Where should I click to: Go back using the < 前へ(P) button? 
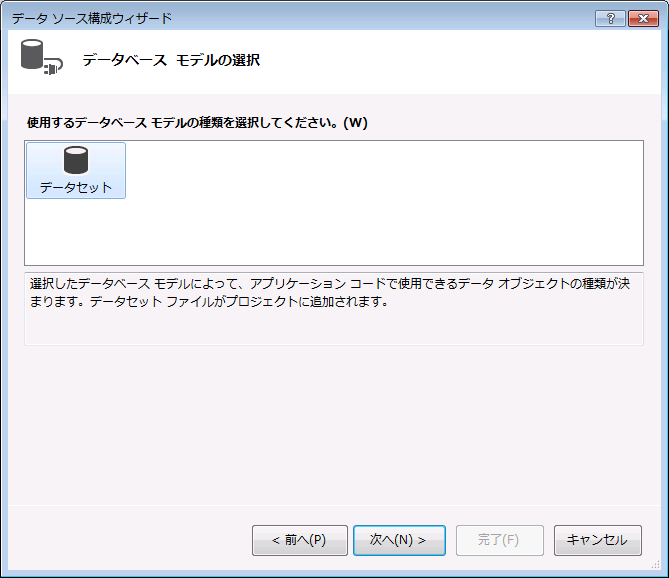(x=299, y=540)
